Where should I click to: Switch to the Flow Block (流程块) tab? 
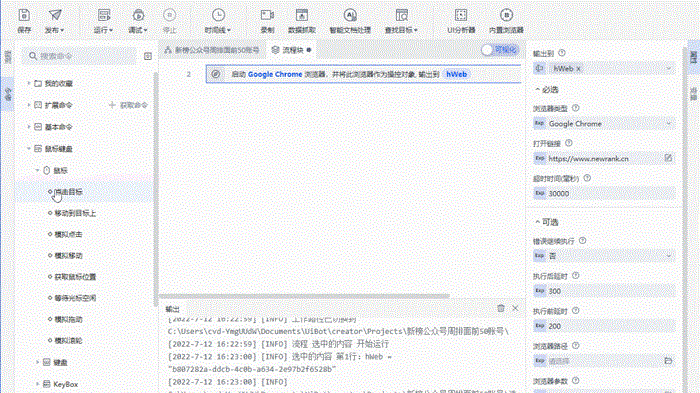pos(292,50)
